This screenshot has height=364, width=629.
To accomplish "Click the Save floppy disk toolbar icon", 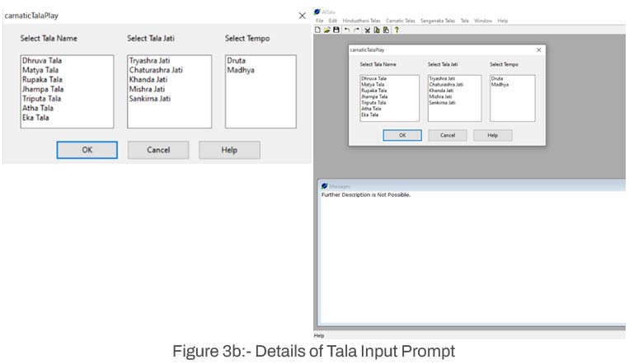I will coord(336,30).
